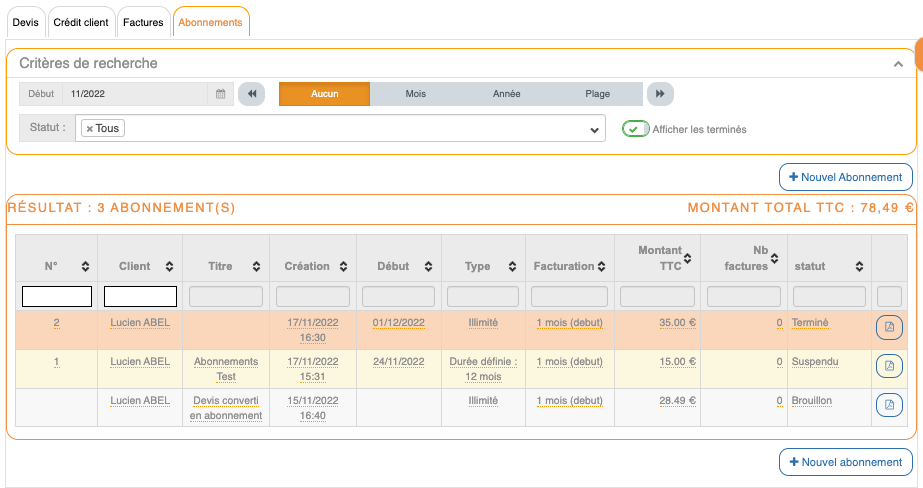Click the calendar icon in Début field

click(x=221, y=94)
